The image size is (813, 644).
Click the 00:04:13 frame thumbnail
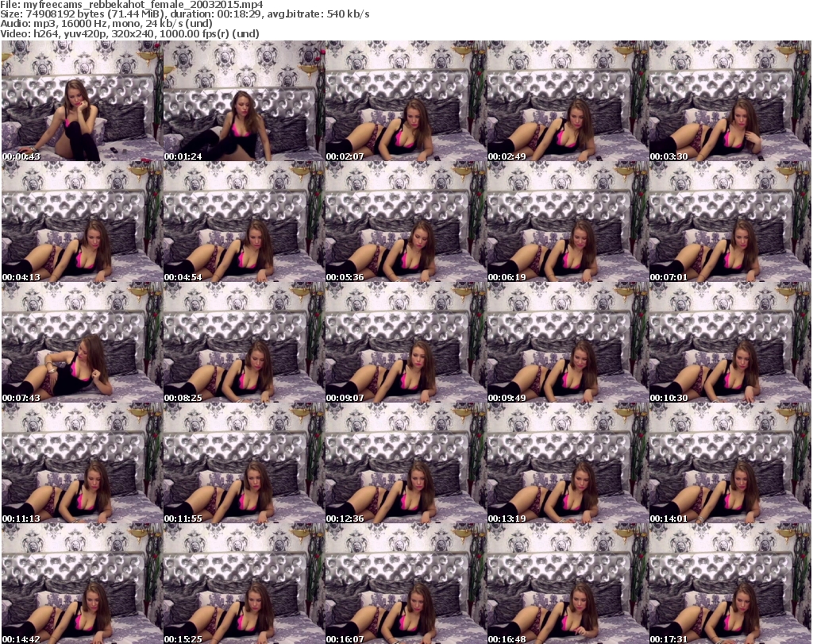pos(82,222)
